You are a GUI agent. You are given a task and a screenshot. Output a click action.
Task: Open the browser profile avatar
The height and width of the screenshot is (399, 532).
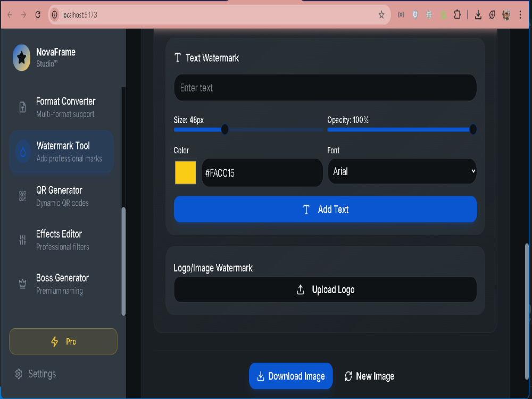pyautogui.click(x=506, y=14)
